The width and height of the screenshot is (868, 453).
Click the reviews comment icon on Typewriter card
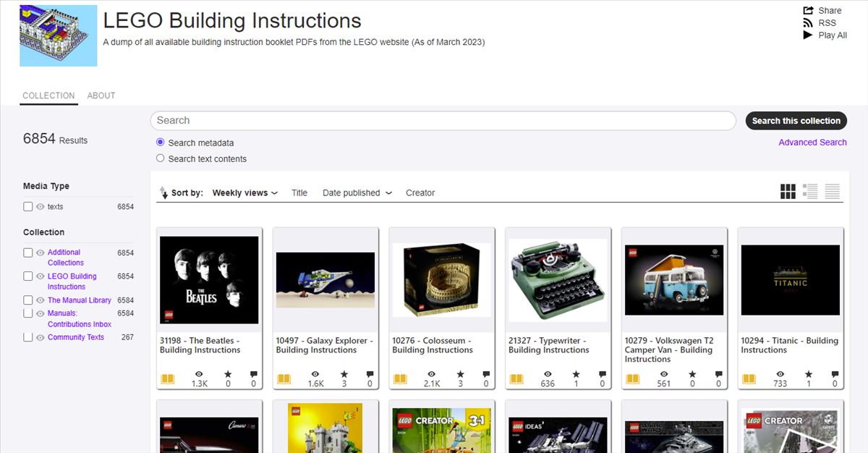[602, 375]
